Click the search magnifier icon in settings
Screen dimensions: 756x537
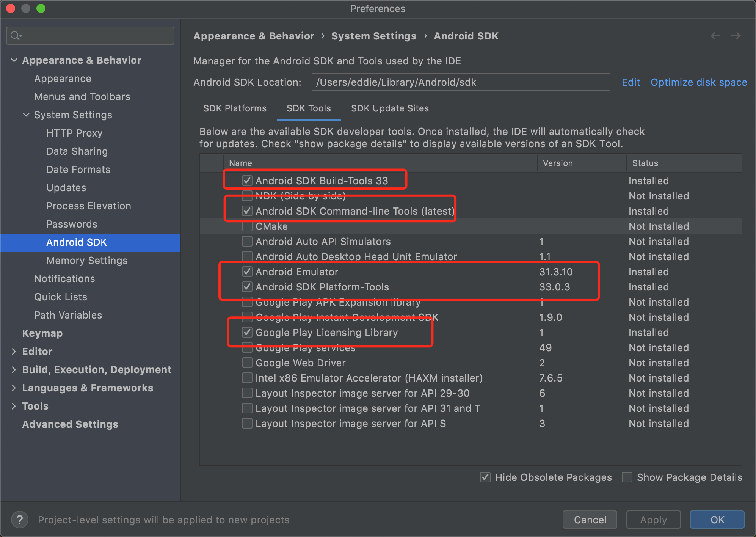click(x=16, y=36)
